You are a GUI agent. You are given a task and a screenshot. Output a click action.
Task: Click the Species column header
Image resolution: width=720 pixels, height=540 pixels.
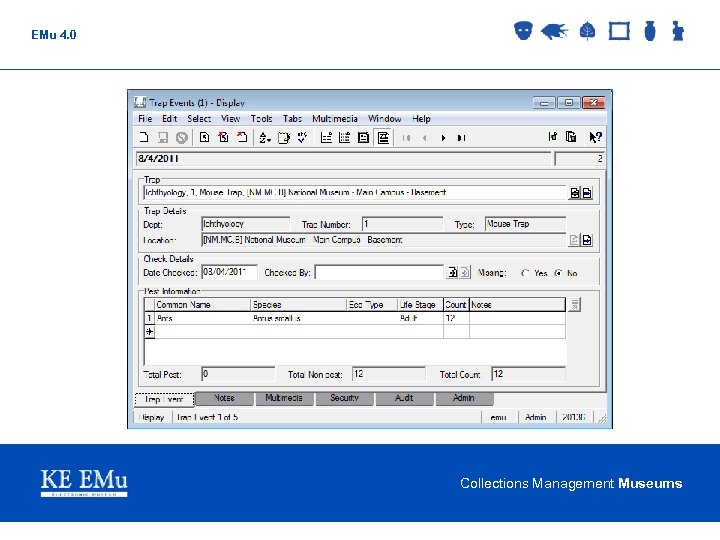[298, 304]
